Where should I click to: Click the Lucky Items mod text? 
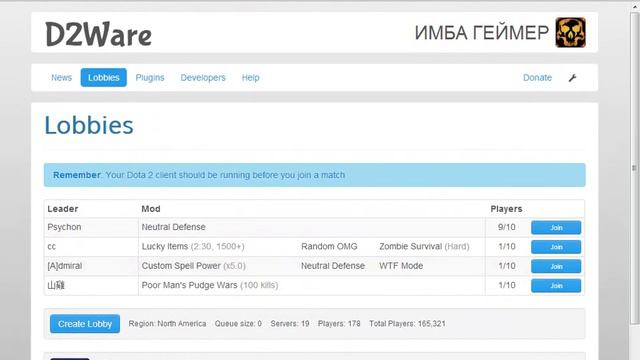[x=193, y=247]
